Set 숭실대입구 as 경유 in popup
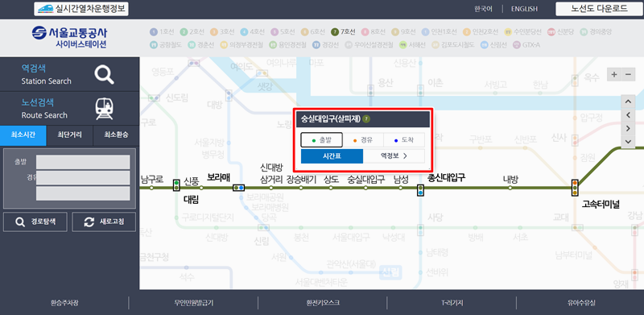Viewport: 644px width, 315px height. click(x=363, y=140)
